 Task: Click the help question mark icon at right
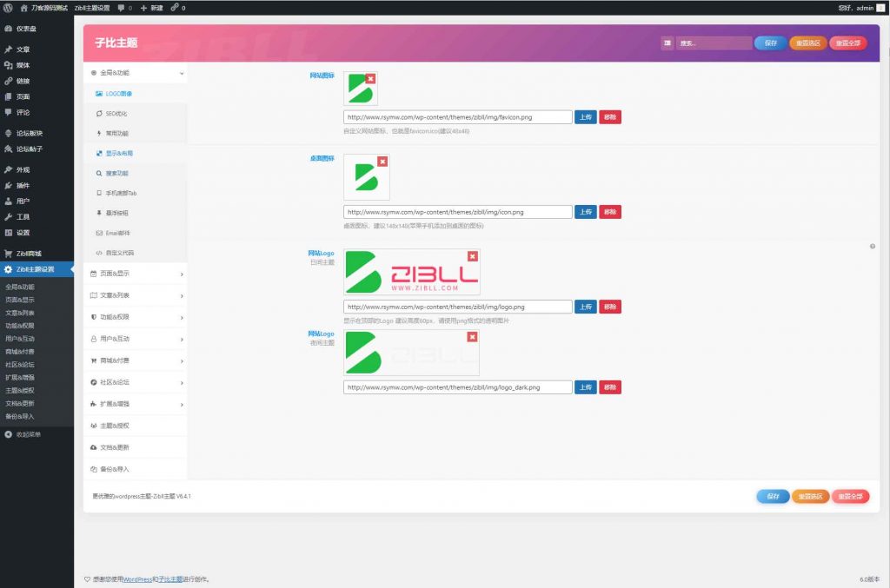point(872,247)
